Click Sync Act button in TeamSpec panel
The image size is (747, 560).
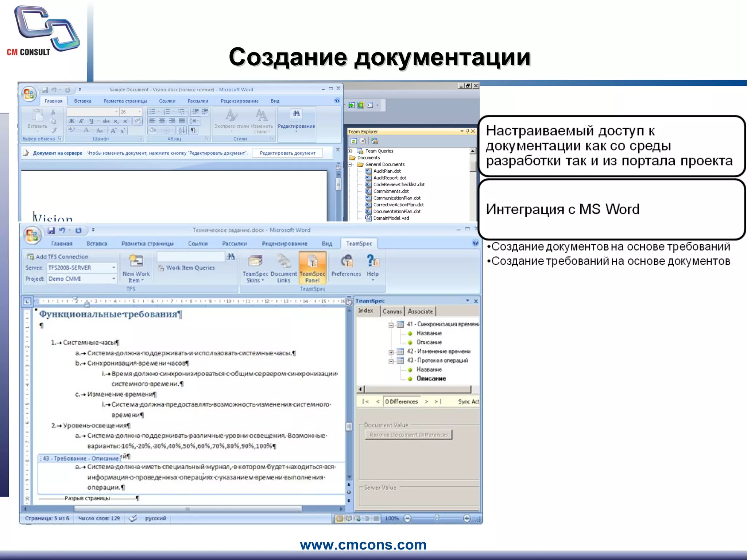click(469, 401)
